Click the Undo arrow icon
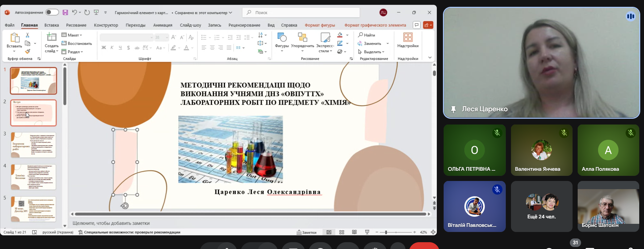 (x=75, y=13)
